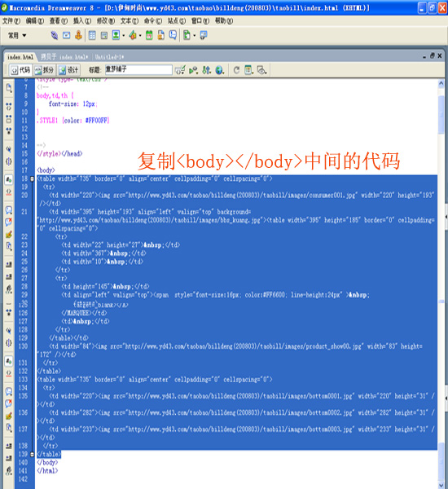Insert a Table from the toolbar
448x489 pixels.
pyautogui.click(x=92, y=35)
